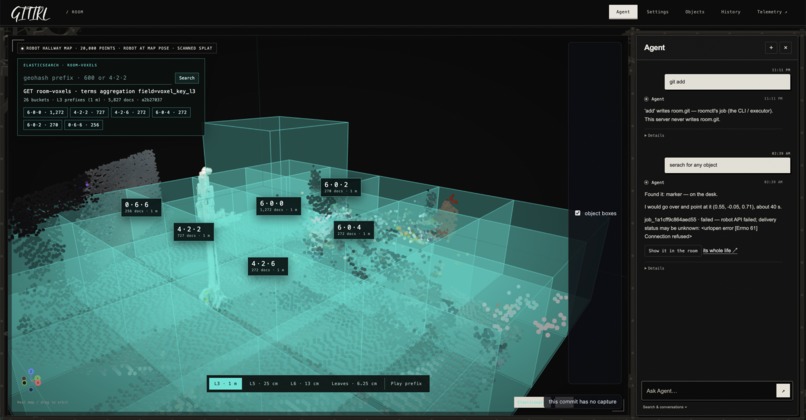Expand Details under the 'Found it: marker' reply

(x=654, y=268)
